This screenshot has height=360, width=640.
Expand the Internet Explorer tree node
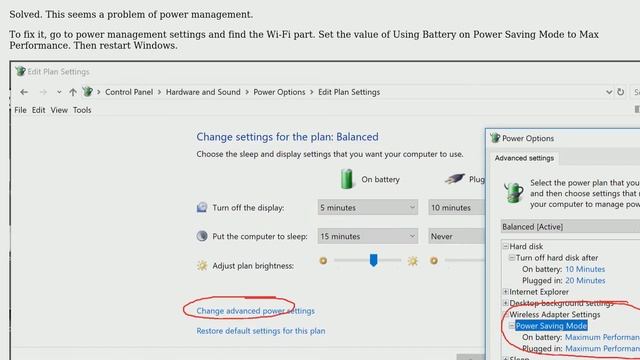pos(505,291)
